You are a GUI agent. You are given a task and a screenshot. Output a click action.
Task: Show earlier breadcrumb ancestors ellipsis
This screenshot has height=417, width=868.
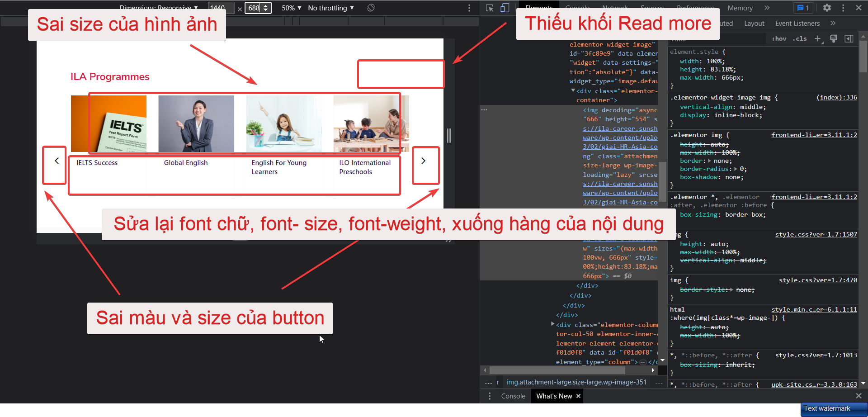click(x=488, y=383)
